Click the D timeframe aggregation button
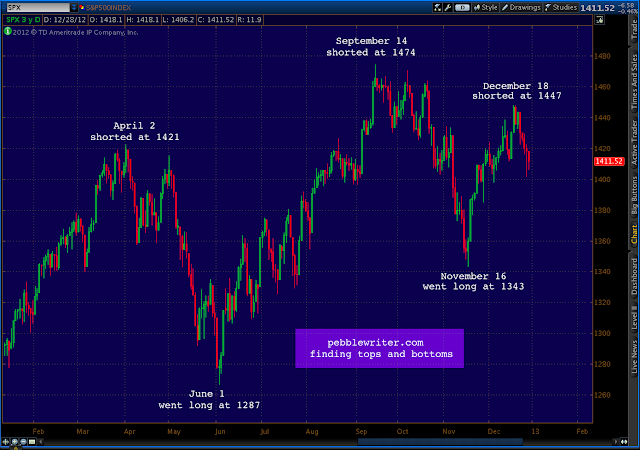This screenshot has width=640, height=450. coord(462,7)
